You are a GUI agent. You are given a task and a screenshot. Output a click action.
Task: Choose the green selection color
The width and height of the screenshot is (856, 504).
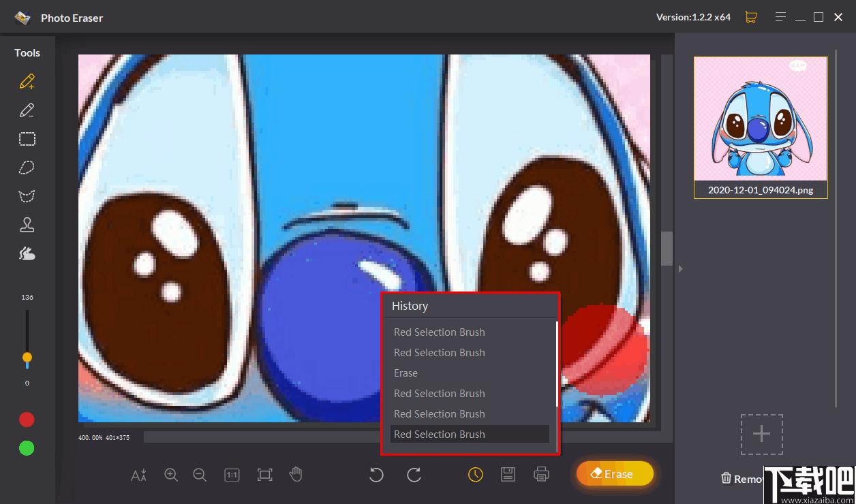[x=27, y=448]
